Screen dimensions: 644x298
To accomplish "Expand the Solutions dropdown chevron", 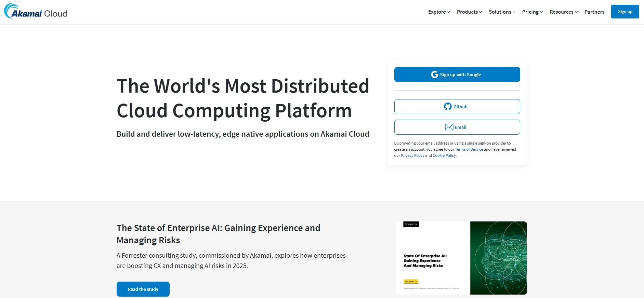I will pyautogui.click(x=514, y=12).
